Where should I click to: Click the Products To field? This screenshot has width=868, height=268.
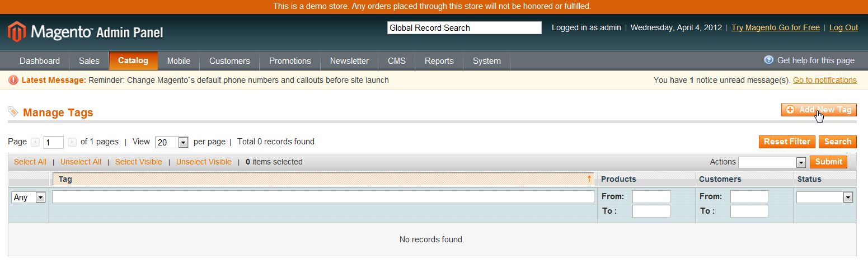click(x=651, y=211)
